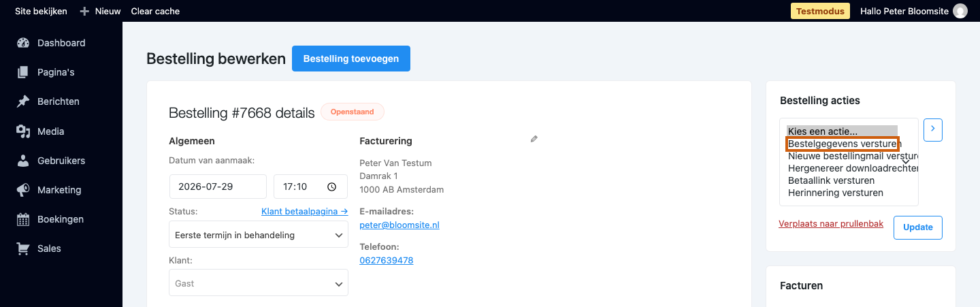Click the plus icon beside Nieuw
The image size is (980, 307).
point(84,11)
